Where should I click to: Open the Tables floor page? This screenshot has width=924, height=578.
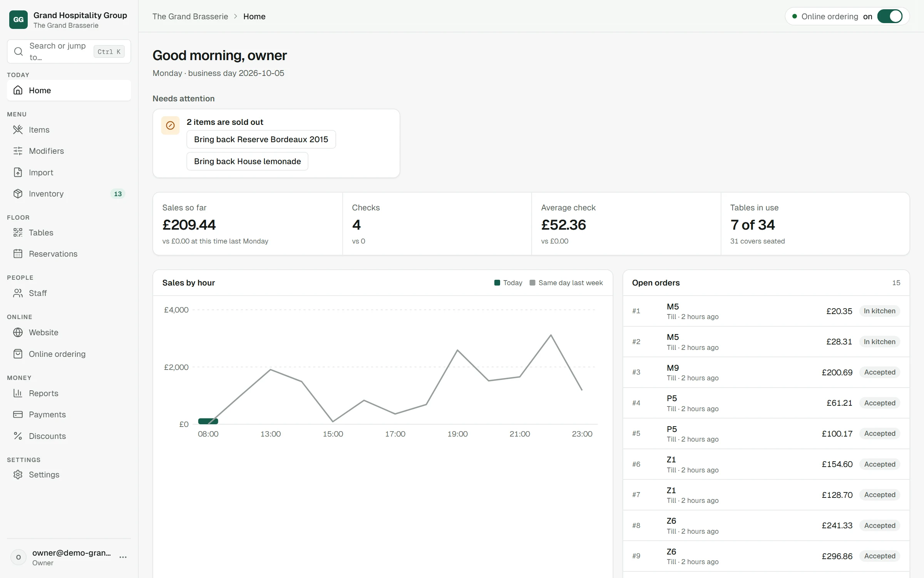tap(69, 232)
